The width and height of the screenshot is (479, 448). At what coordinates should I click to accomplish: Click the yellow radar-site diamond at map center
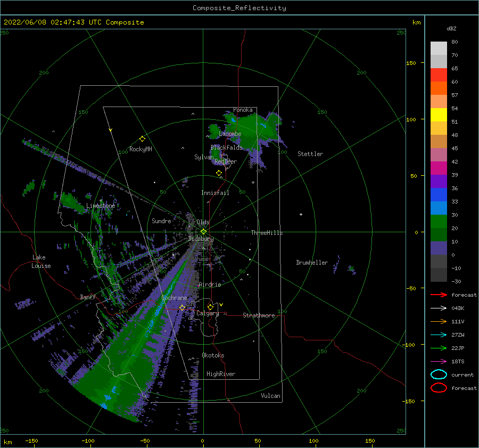[x=203, y=232]
